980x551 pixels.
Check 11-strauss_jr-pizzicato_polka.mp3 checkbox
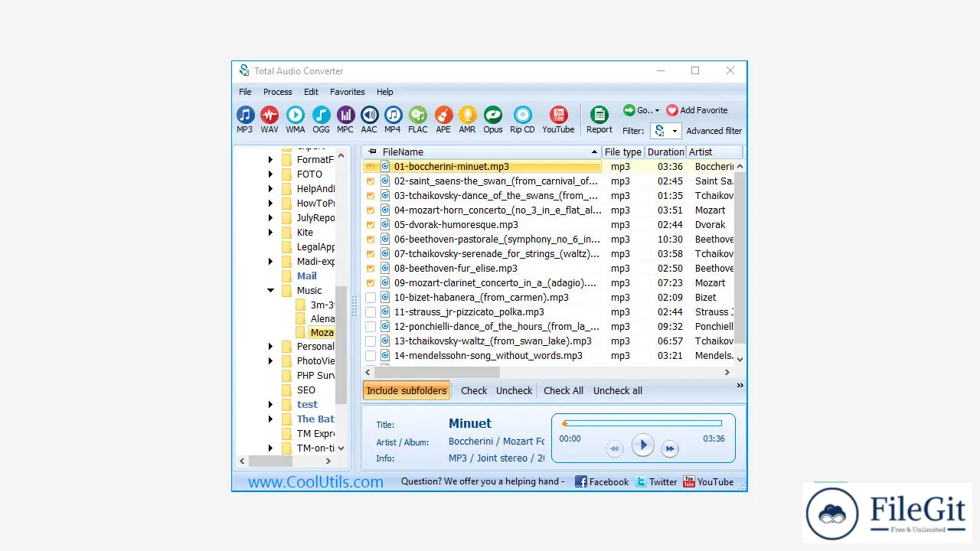[371, 311]
